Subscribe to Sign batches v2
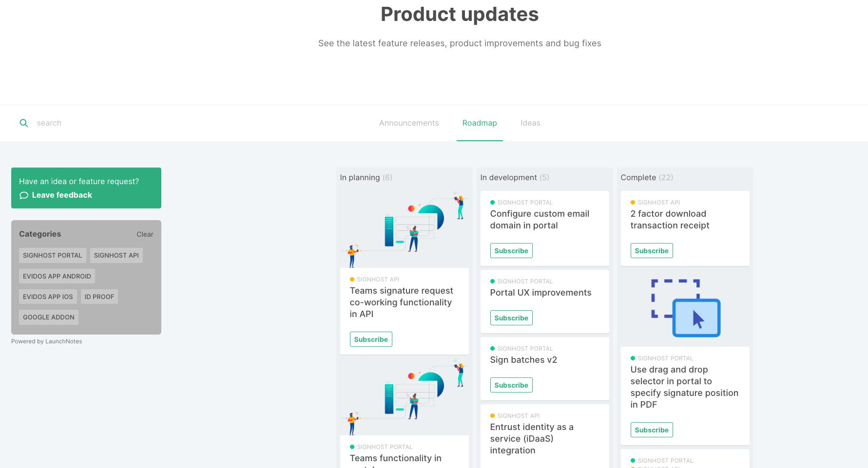868x468 pixels. [x=511, y=385]
